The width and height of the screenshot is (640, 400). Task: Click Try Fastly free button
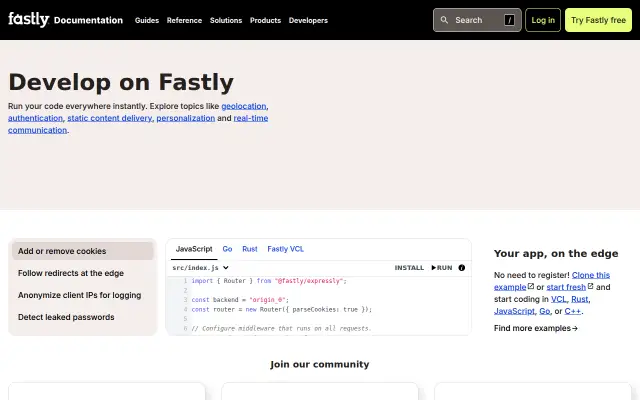598,20
